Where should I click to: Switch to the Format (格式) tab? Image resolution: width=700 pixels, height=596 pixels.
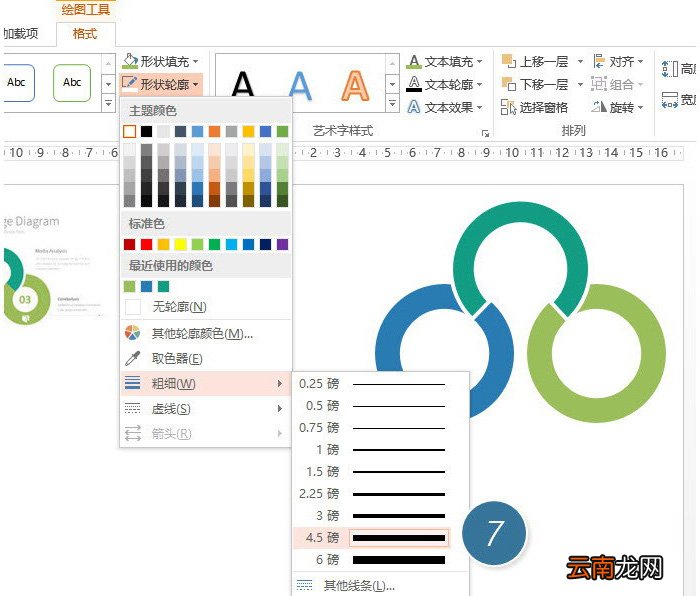click(x=85, y=34)
